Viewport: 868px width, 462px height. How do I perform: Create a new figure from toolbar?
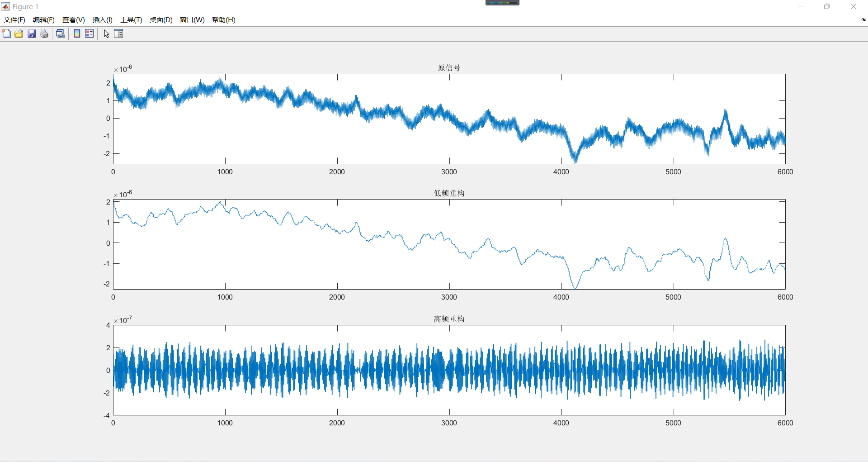click(6, 33)
